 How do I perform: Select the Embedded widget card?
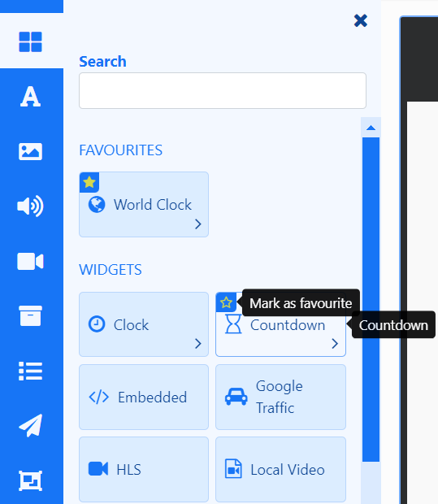click(144, 397)
